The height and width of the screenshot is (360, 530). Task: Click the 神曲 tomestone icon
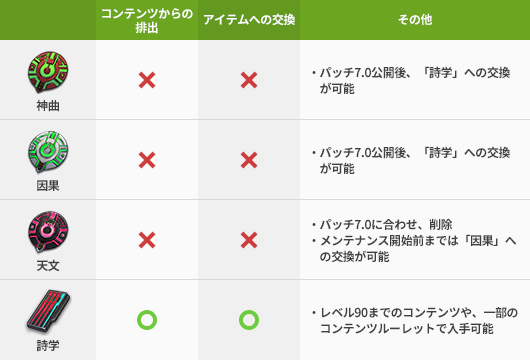(x=48, y=72)
